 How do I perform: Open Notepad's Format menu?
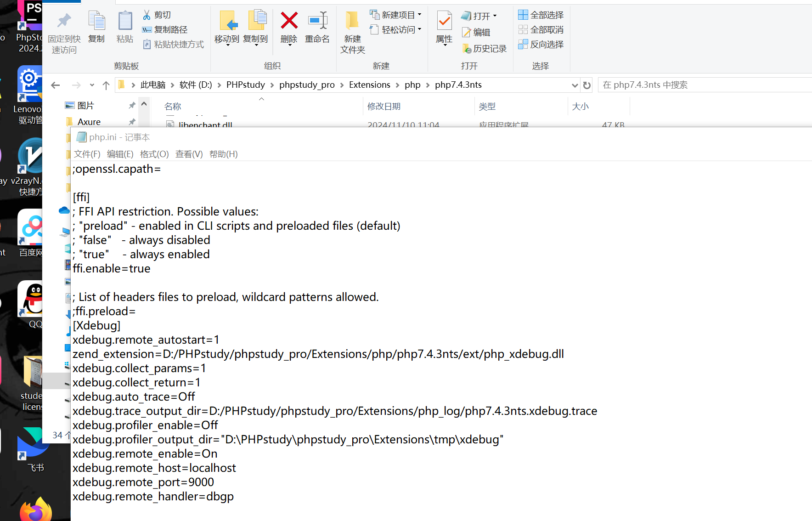click(154, 154)
